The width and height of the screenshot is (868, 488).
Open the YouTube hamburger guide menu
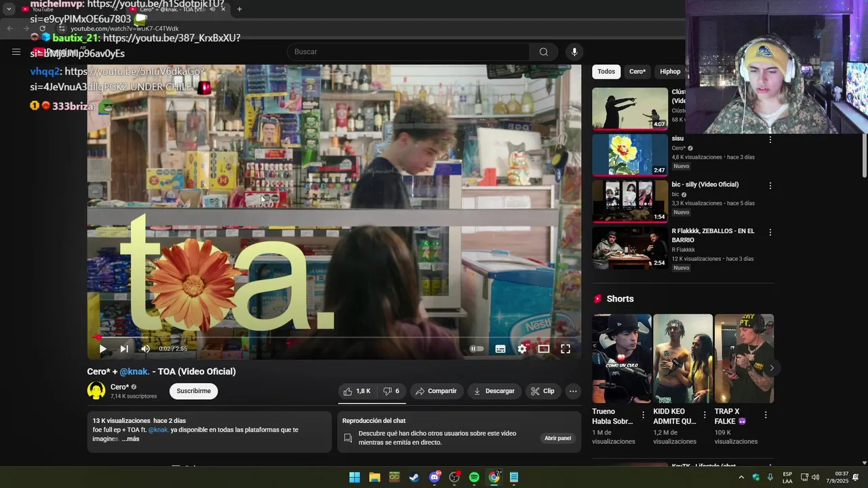pos(16,52)
